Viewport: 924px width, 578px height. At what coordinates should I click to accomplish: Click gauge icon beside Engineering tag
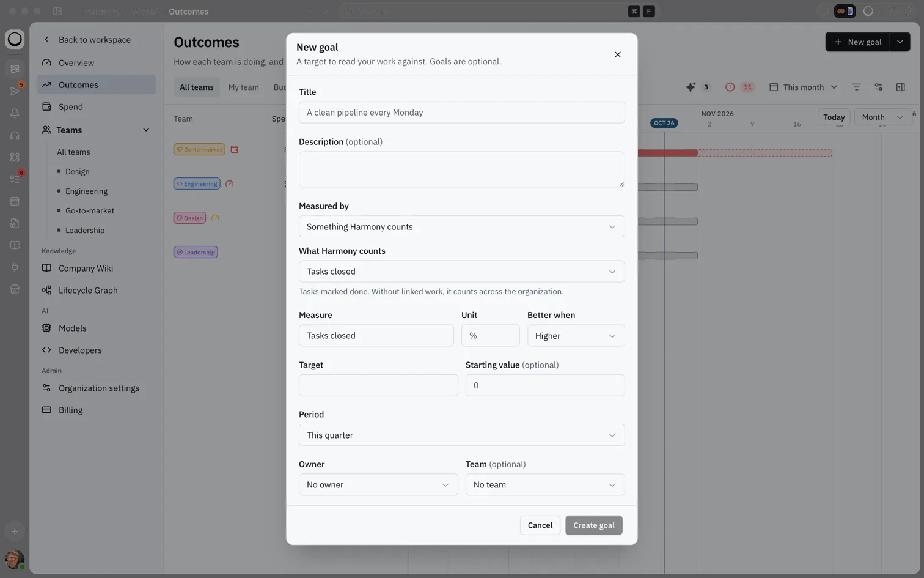(230, 183)
